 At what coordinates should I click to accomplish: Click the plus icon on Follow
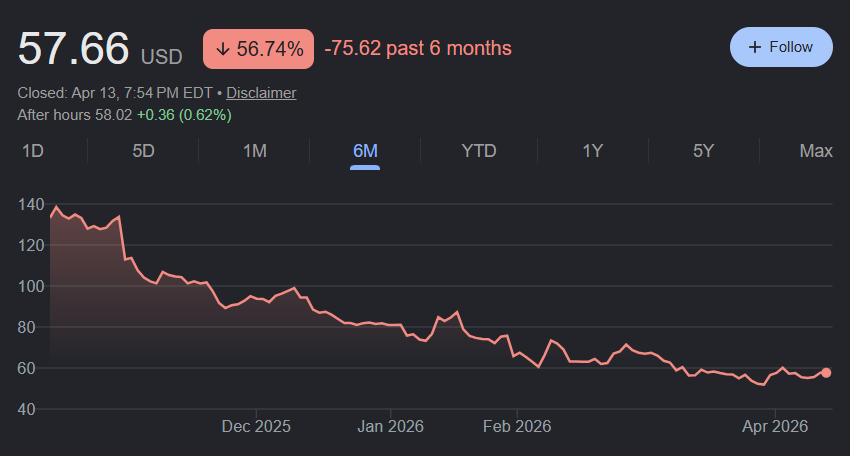coord(755,47)
